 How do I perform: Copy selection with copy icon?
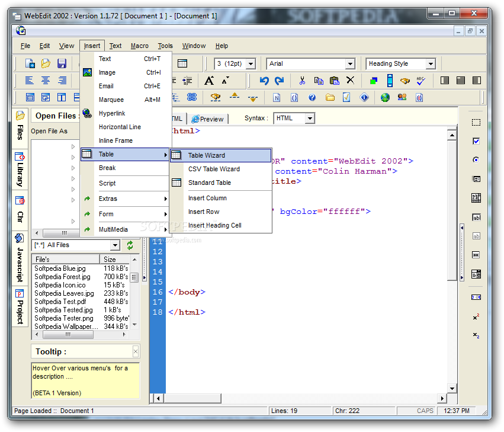319,81
